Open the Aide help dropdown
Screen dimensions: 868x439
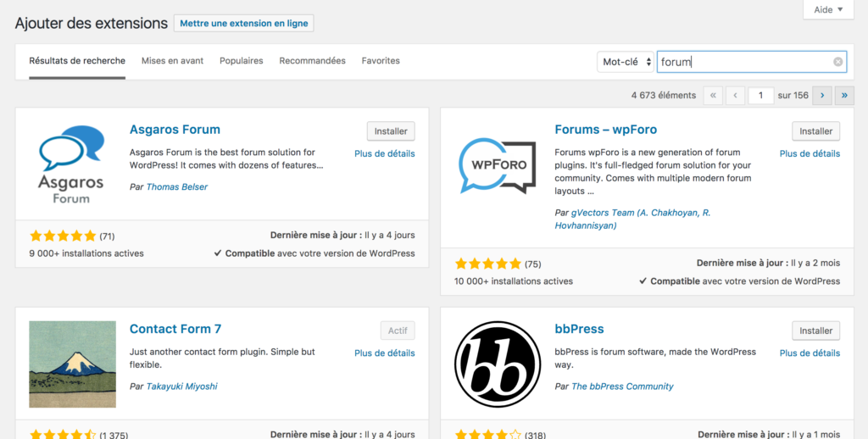(828, 10)
